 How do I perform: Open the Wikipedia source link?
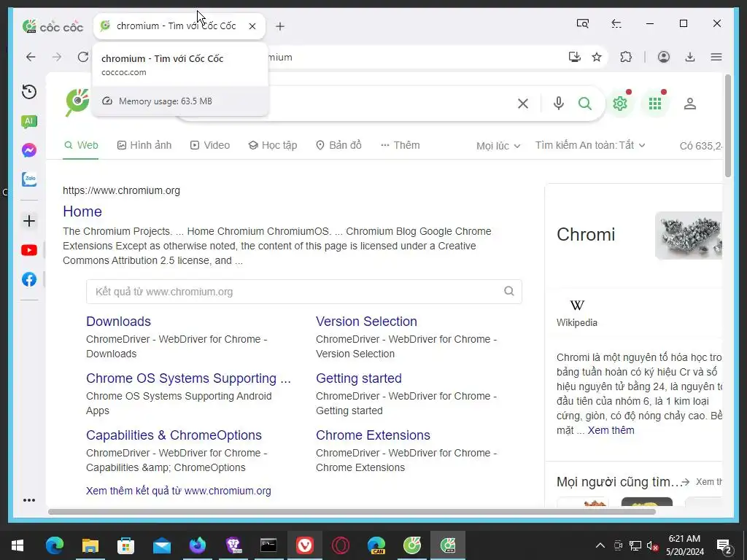[x=577, y=312]
